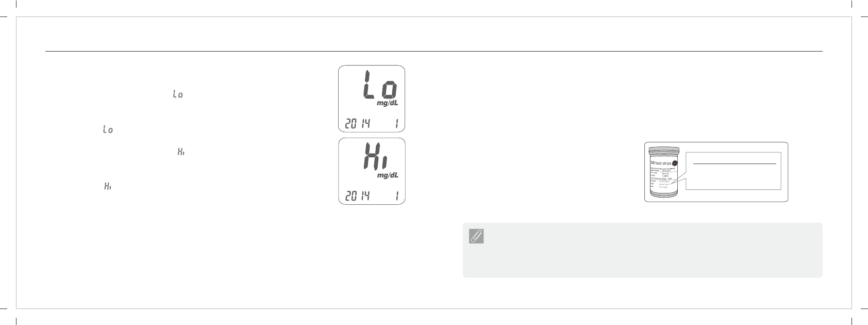
Task: Select the mg/dL unit under Hi reading
Action: pos(388,175)
